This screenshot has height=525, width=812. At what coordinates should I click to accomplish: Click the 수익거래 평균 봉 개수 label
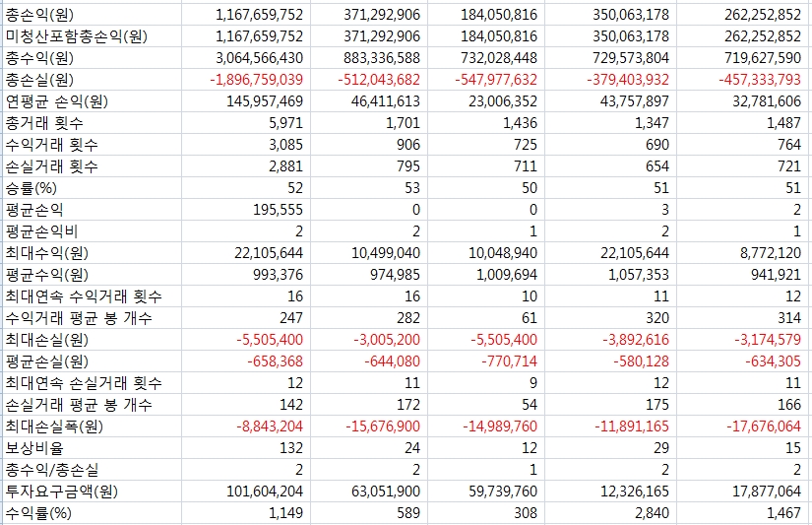point(79,318)
